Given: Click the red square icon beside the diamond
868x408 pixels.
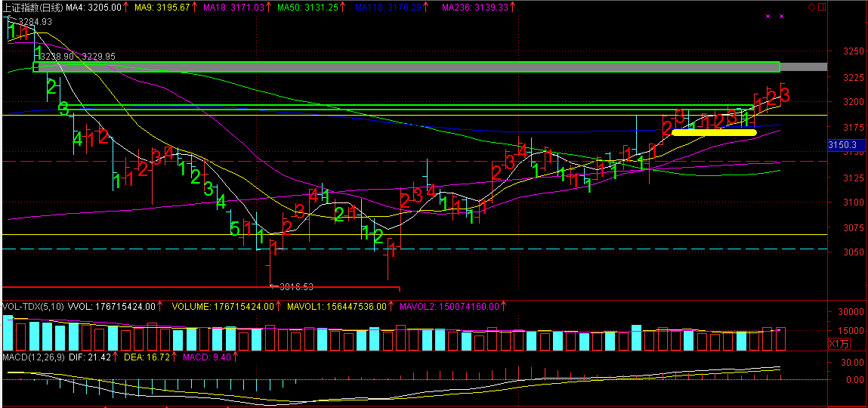Looking at the screenshot, I should click(x=822, y=7).
